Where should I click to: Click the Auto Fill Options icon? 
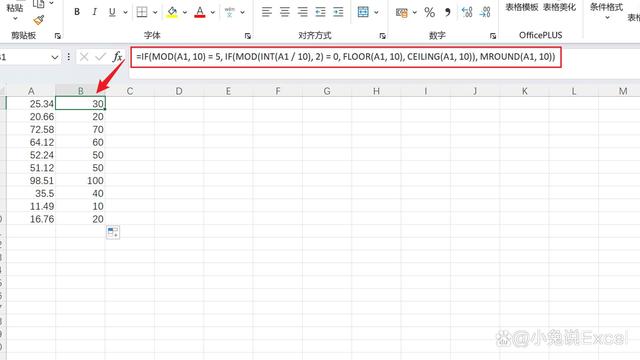113,232
